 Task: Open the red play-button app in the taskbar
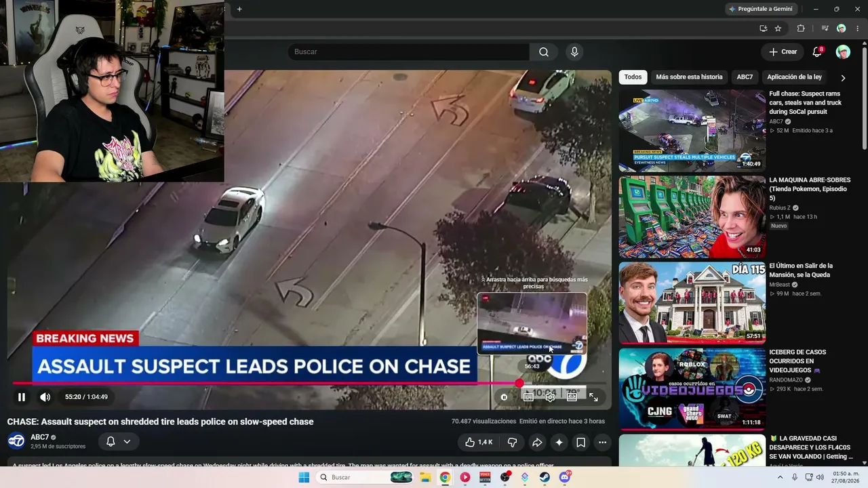coord(465,477)
